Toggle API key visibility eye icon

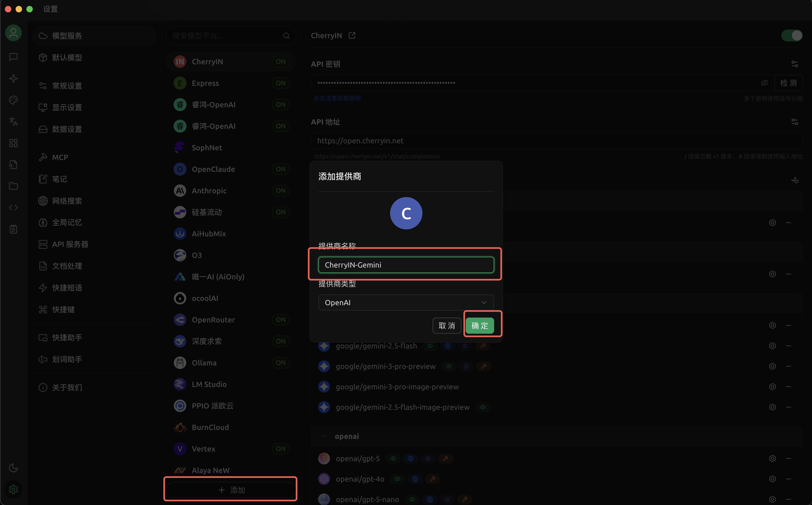[764, 83]
